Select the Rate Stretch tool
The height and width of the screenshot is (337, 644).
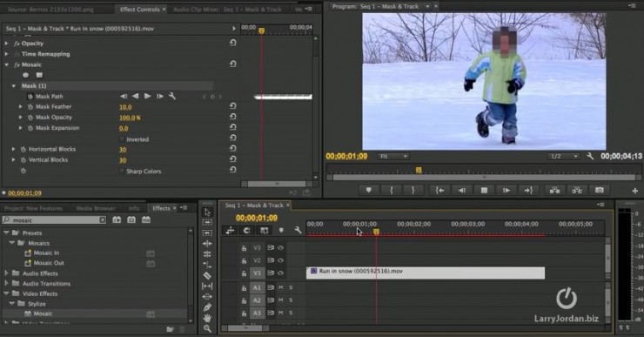(x=207, y=265)
